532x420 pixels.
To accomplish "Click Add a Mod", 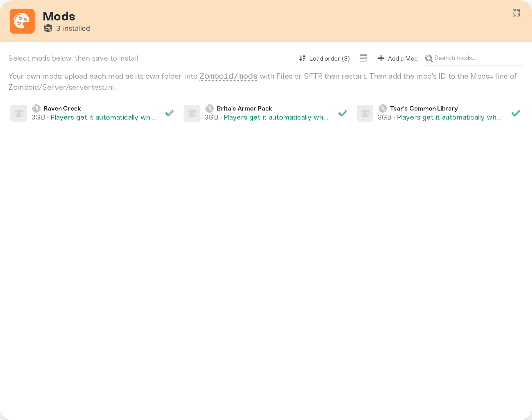I will click(398, 58).
